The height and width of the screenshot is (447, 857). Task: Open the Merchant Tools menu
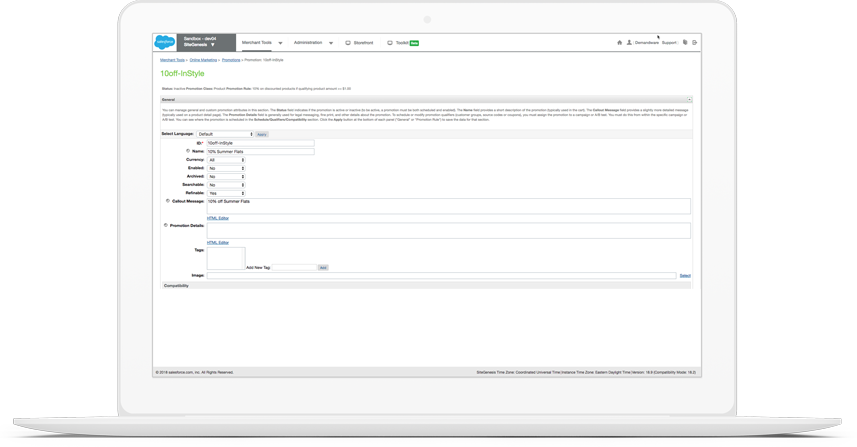pos(256,43)
